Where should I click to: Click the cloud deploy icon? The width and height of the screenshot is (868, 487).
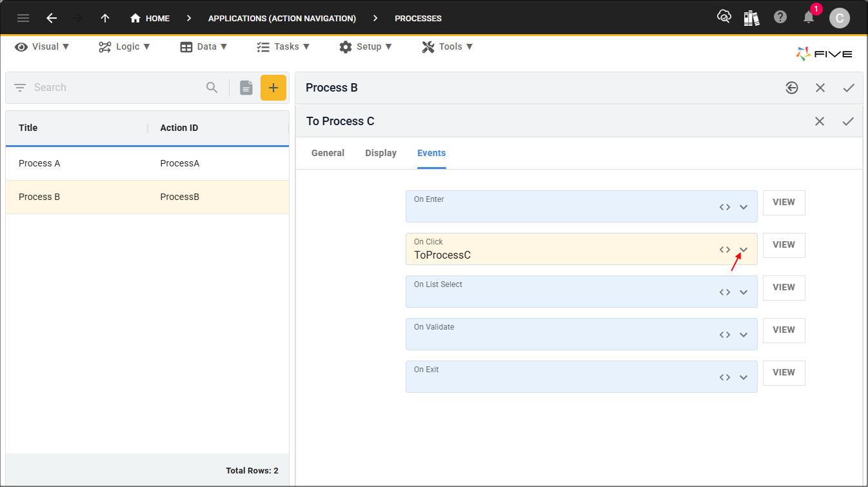pos(724,17)
